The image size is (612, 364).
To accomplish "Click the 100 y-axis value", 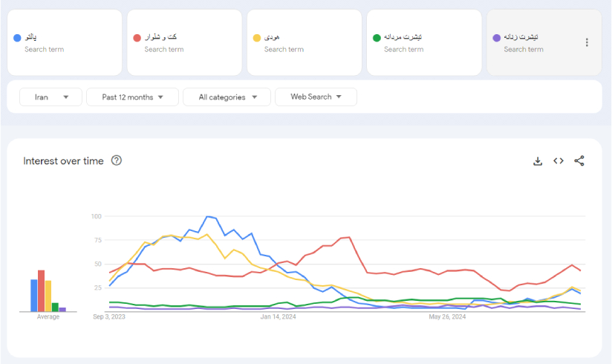I will point(97,216).
